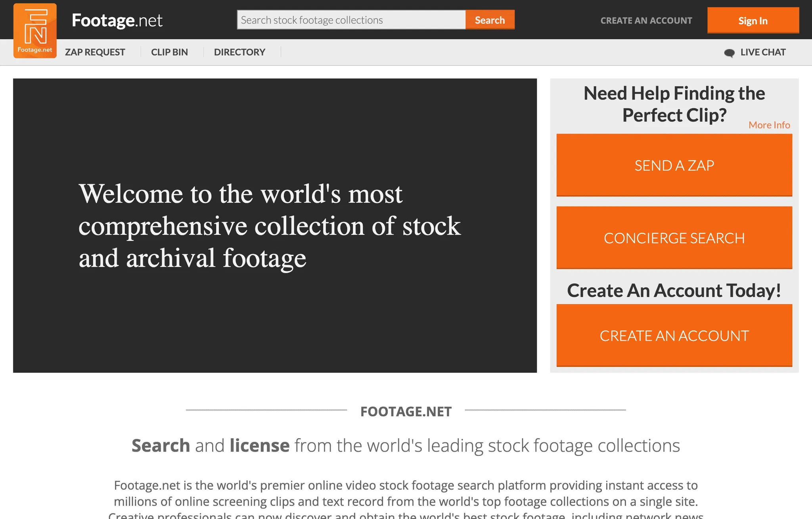Viewport: 812px width, 519px height.
Task: Click the Send A Zap button
Action: point(674,165)
